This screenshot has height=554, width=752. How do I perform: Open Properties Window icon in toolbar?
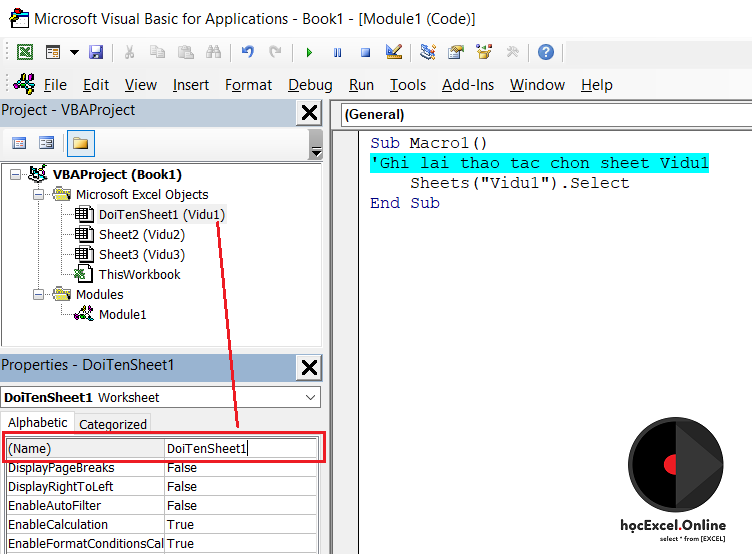[x=456, y=52]
